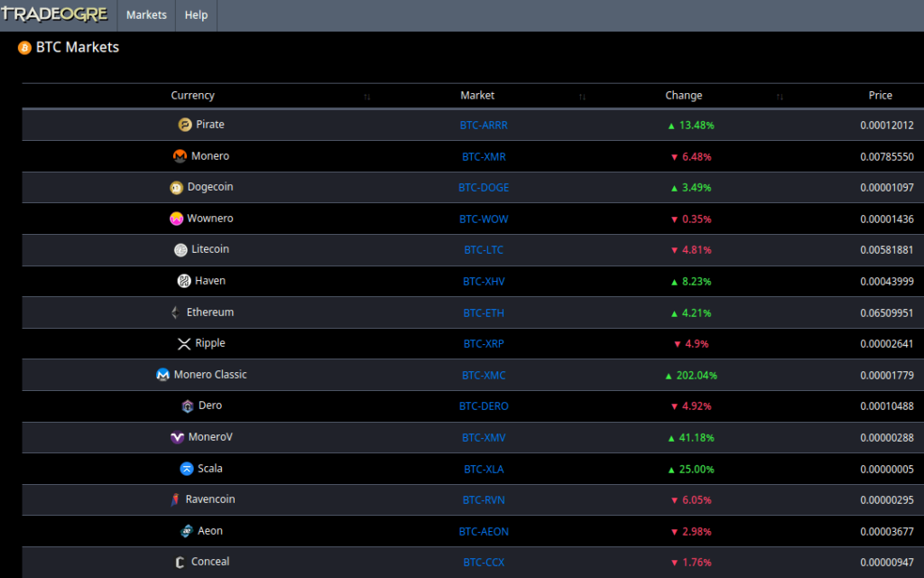This screenshot has height=578, width=924.
Task: Click the orange Bitcoin icon beside BTC Markets
Action: [24, 48]
